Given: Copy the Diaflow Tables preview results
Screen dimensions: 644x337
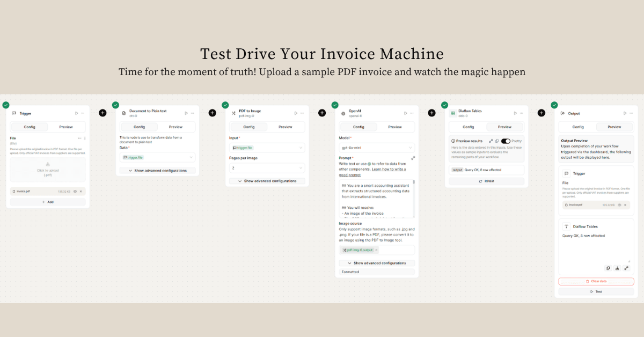Looking at the screenshot, I should [497, 141].
